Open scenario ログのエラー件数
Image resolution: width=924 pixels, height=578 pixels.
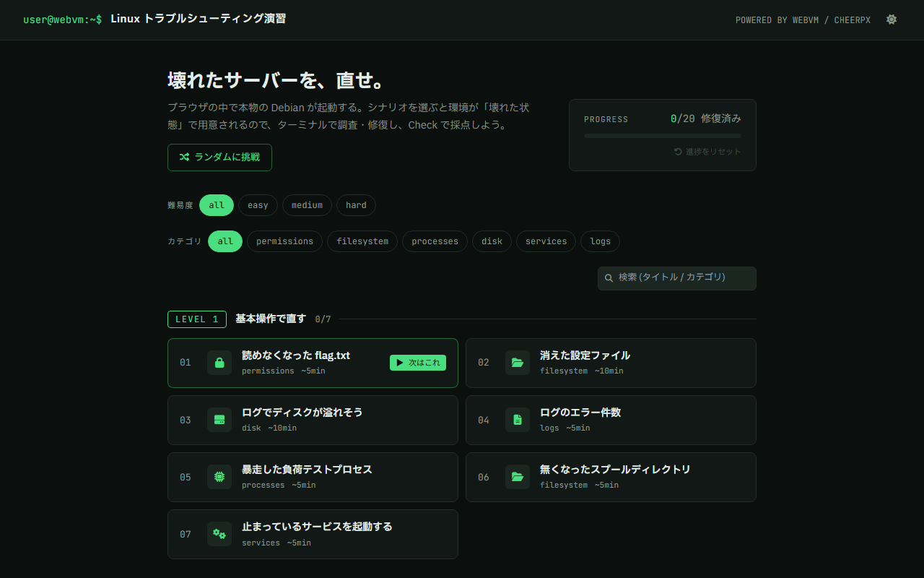611,420
